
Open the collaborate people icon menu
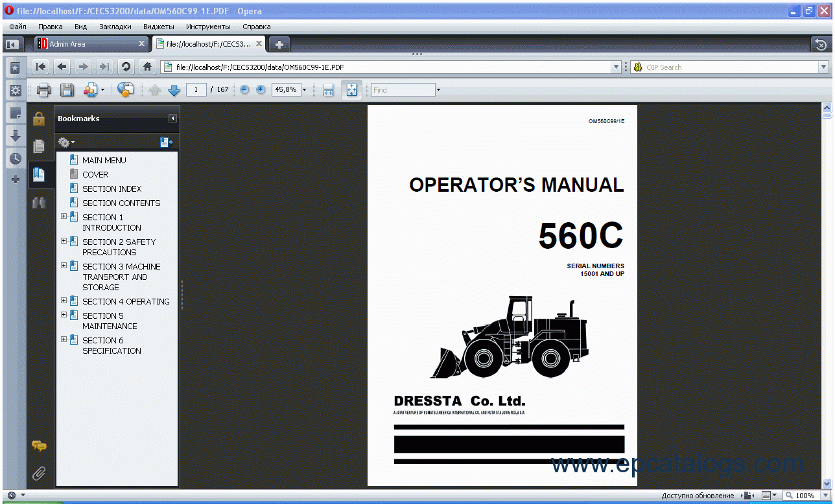pos(94,90)
